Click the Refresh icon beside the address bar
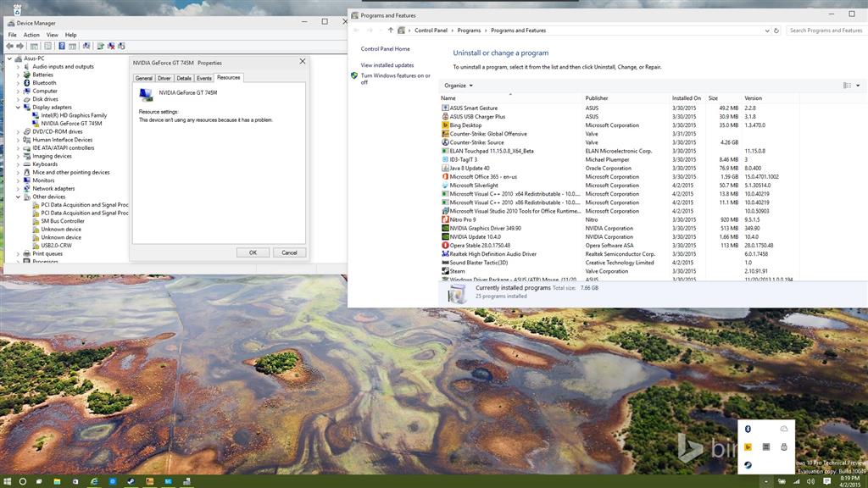Image resolution: width=868 pixels, height=488 pixels. pos(776,30)
